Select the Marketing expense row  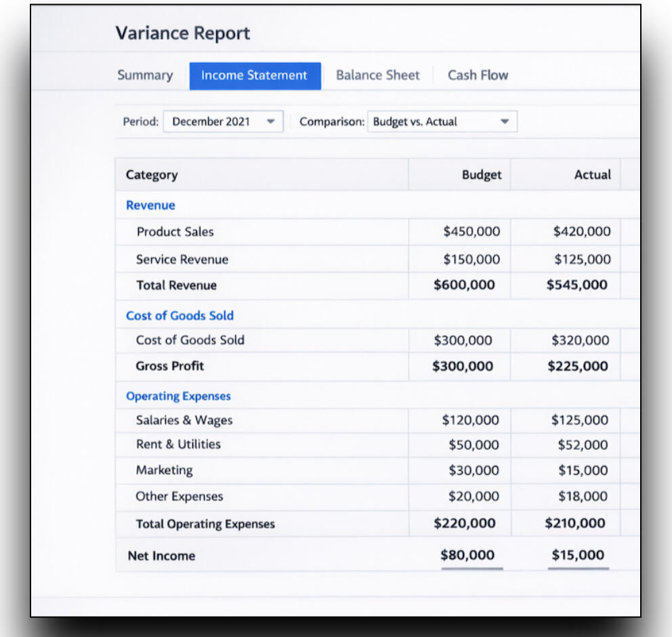165,470
